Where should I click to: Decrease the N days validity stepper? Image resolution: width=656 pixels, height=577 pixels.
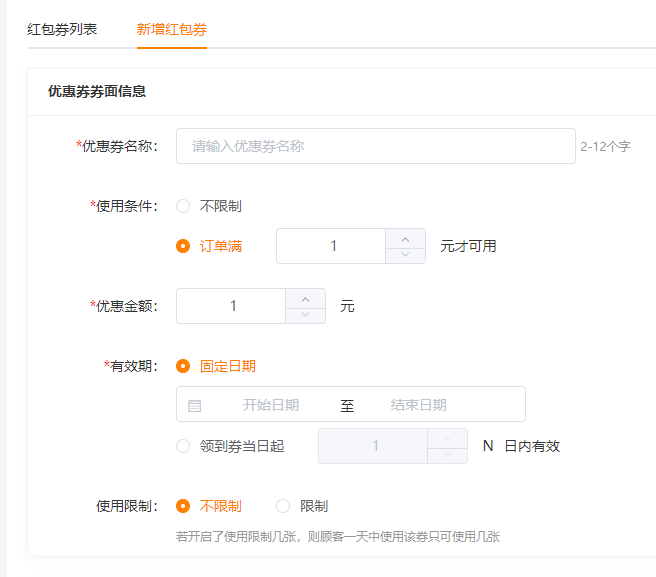pos(447,455)
